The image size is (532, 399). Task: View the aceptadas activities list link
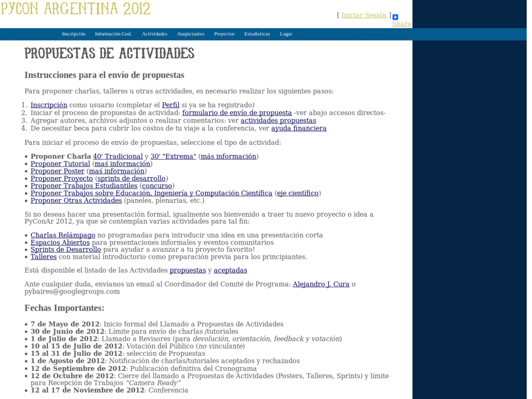(x=230, y=270)
